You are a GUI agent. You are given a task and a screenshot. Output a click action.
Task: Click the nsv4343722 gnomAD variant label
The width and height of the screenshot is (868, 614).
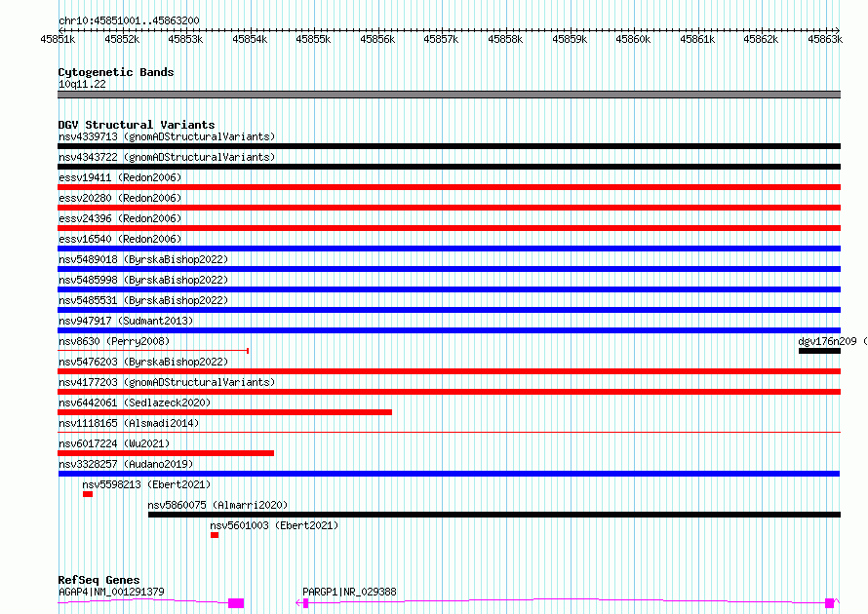pos(167,157)
